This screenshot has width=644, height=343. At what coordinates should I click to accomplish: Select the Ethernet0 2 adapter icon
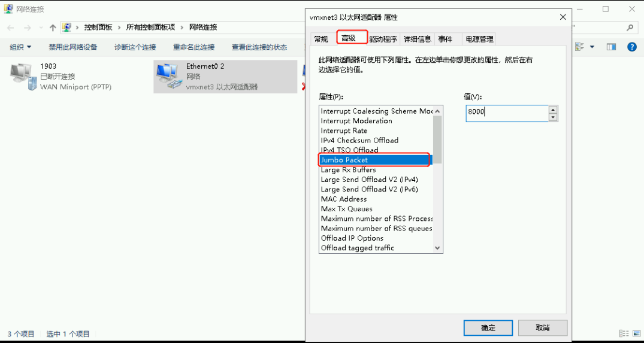[169, 76]
